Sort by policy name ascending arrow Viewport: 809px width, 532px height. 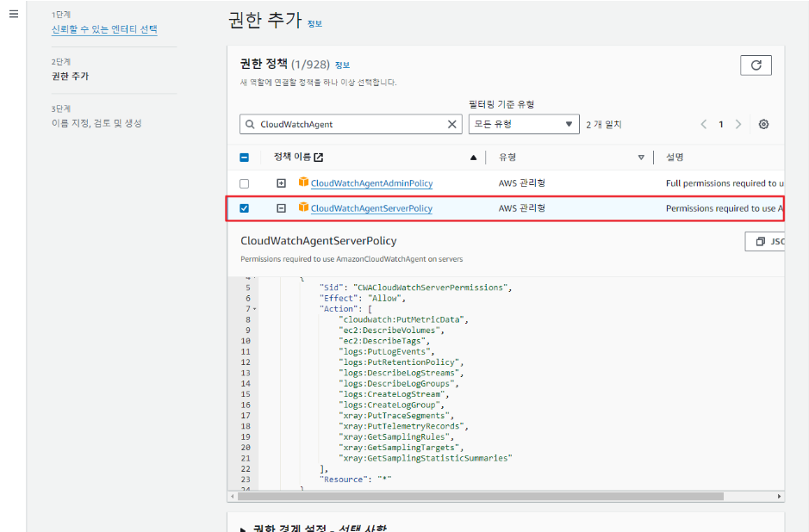point(473,158)
